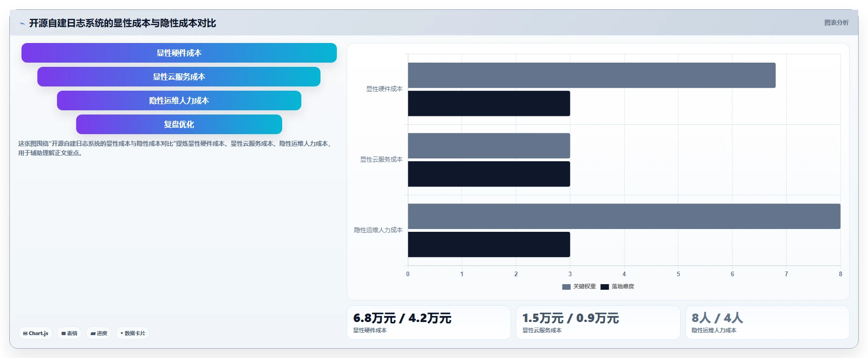Click the 落地难度 bar for 隐性运维人力成本
The image size is (868, 358).
pyautogui.click(x=489, y=244)
